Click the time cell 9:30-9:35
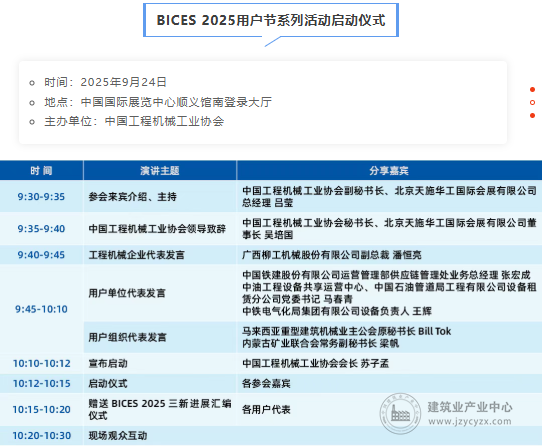The image size is (543, 446). 41,197
